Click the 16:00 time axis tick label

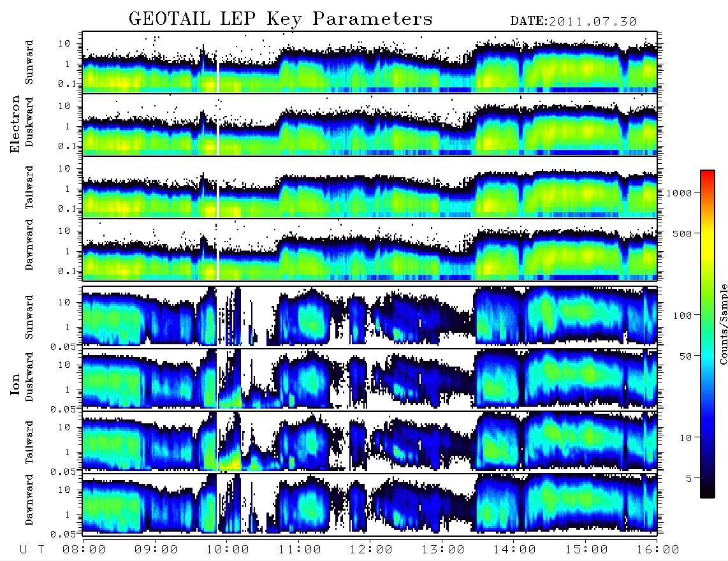[657, 550]
